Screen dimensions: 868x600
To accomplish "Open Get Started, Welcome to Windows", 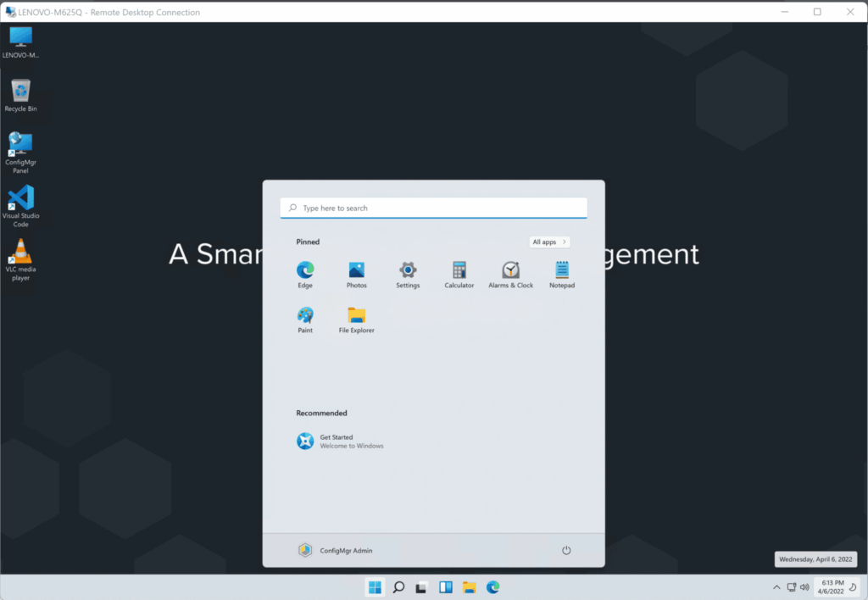I will pyautogui.click(x=339, y=441).
